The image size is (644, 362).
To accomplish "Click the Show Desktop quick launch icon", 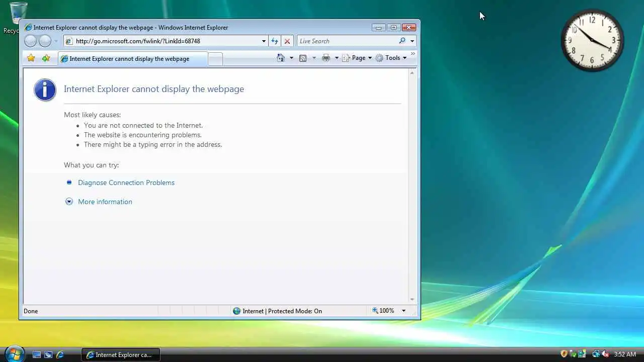I will click(37, 354).
